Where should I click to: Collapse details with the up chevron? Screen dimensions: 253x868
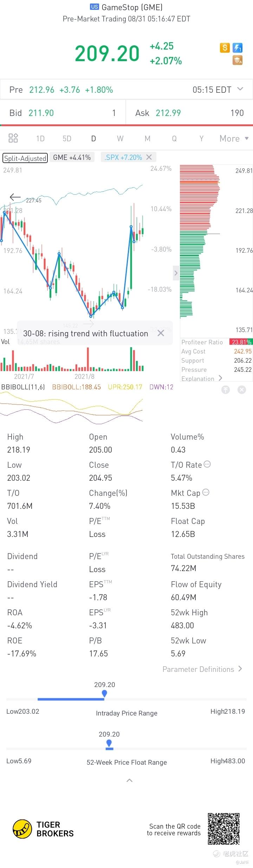[129, 780]
